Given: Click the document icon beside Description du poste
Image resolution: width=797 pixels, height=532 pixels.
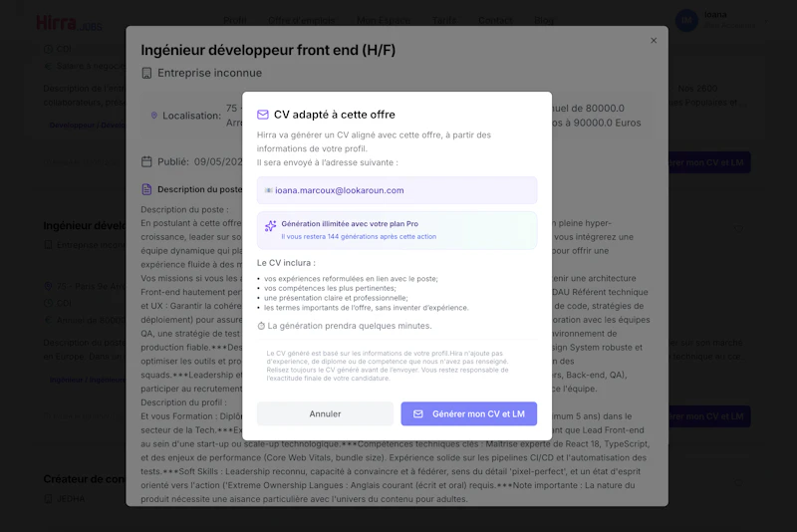Looking at the screenshot, I should [146, 189].
